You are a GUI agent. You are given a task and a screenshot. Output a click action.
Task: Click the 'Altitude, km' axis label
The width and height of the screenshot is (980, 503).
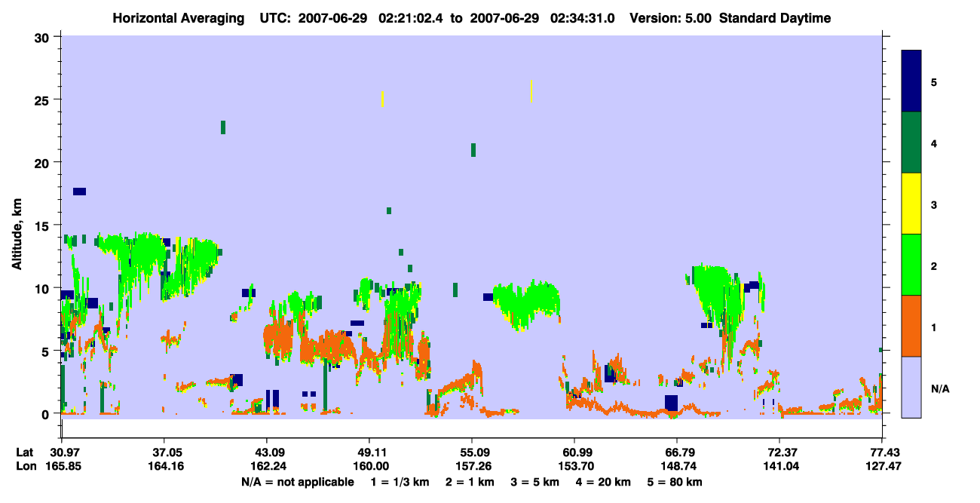tap(18, 235)
